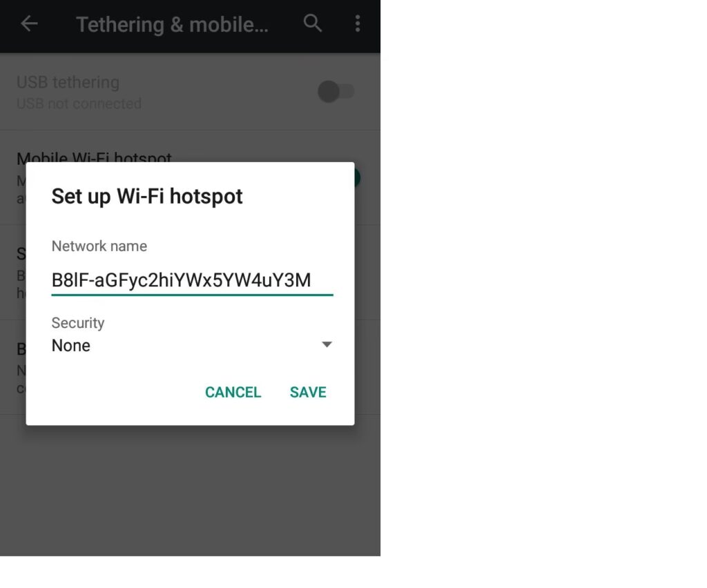Image resolution: width=707 pixels, height=588 pixels.
Task: Select the Mobile Wi-Fi hotspot row label
Action: pos(94,157)
